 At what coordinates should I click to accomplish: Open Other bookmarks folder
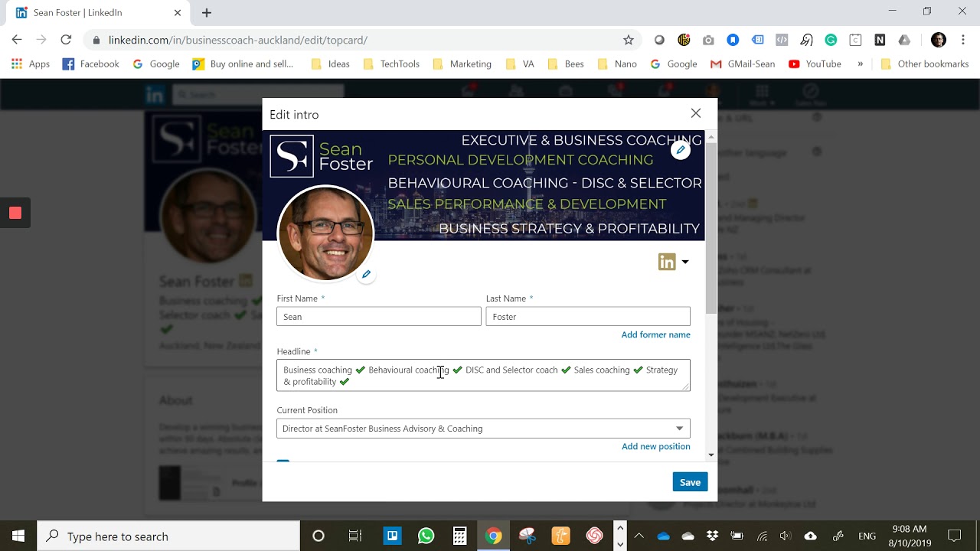(925, 64)
